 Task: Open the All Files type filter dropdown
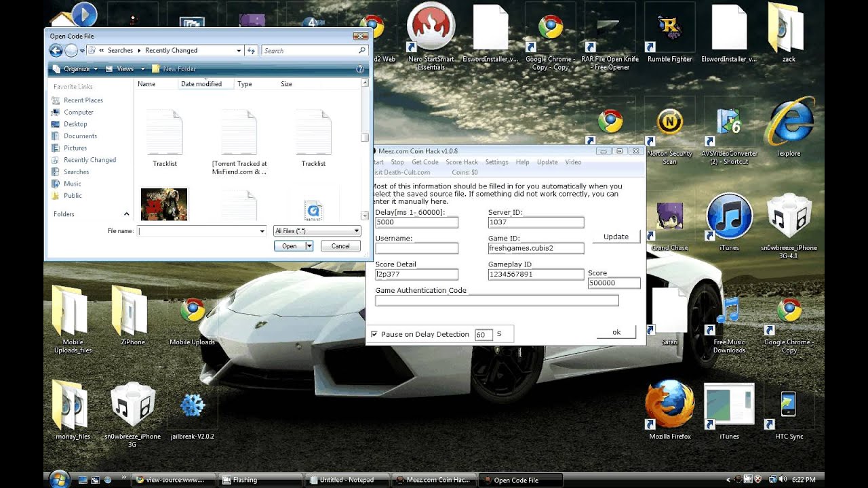317,231
